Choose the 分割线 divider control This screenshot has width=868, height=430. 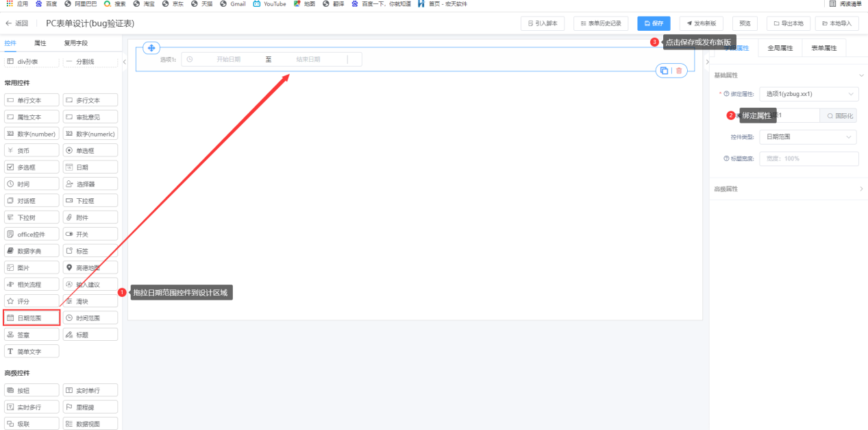pos(90,62)
